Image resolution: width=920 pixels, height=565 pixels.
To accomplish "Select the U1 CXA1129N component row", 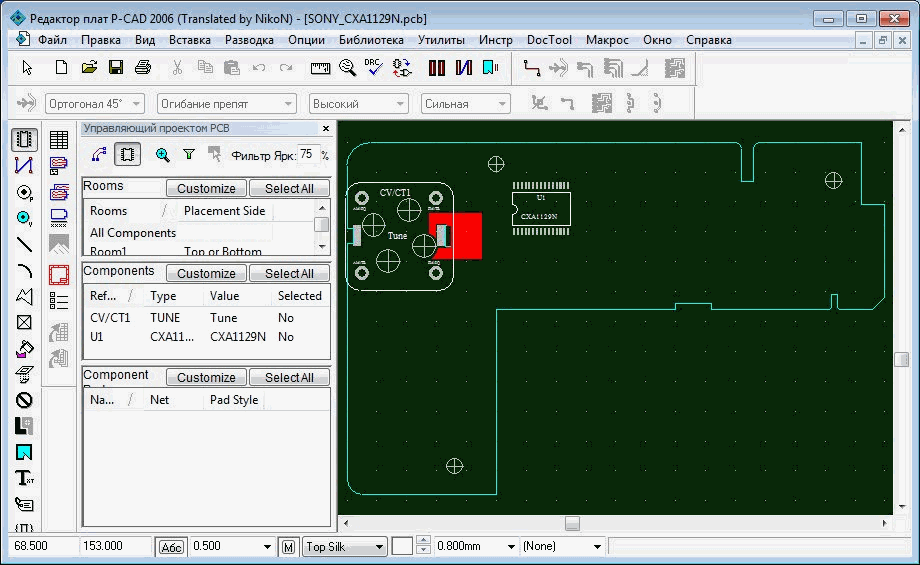I will click(206, 337).
